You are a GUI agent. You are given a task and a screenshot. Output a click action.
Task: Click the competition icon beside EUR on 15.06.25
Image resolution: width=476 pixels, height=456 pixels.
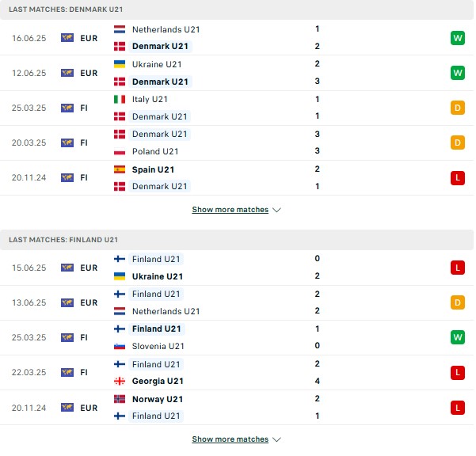67,268
